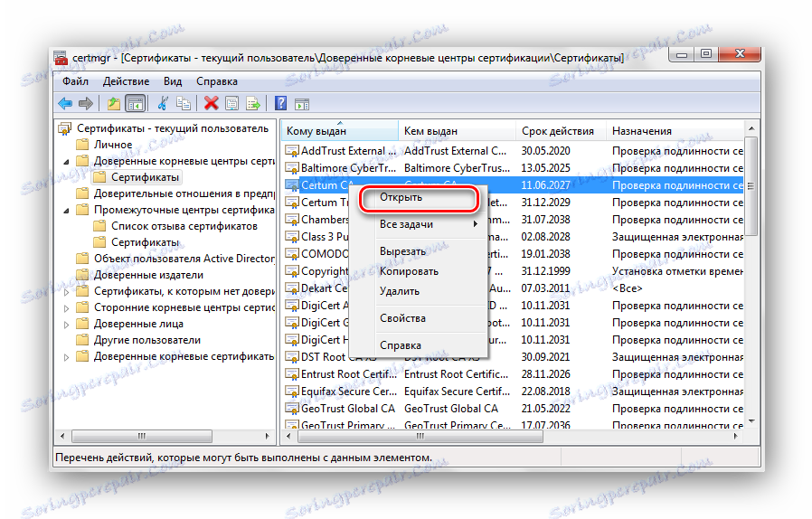Click the list scroll down arrow

pos(751,421)
